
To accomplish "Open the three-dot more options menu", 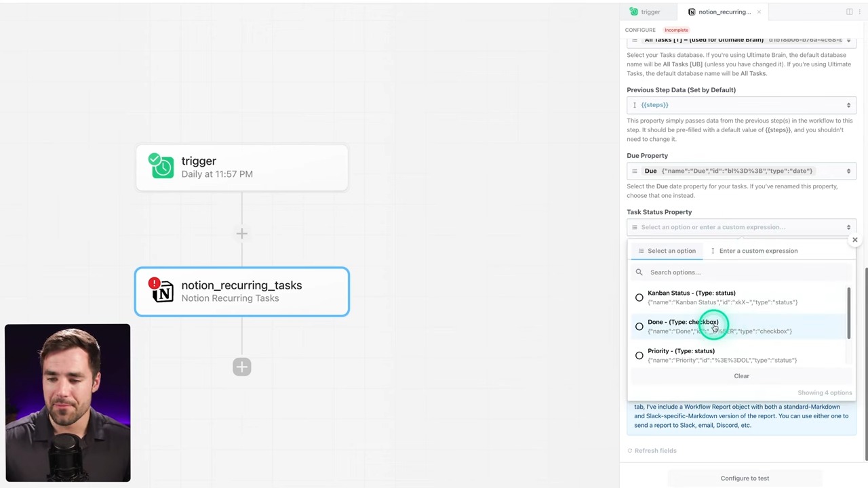I will [860, 12].
